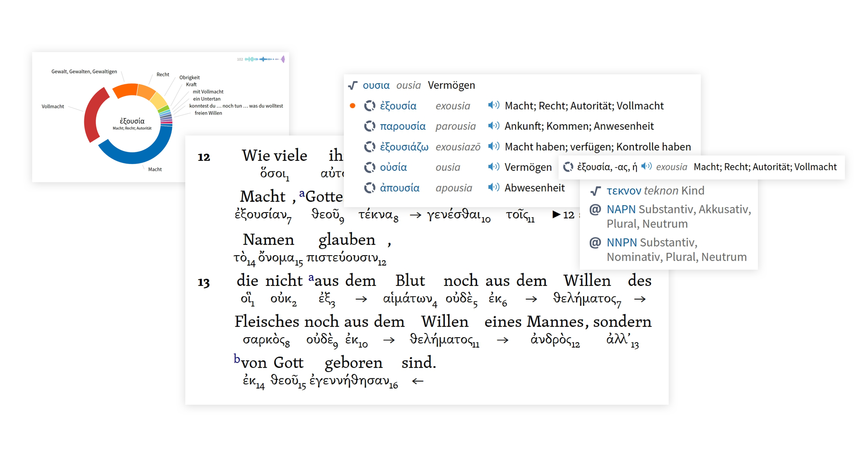Click the lemma ring icon beside ἐξουσία exousia
Viewport: 868px width, 465px height.
tap(370, 106)
